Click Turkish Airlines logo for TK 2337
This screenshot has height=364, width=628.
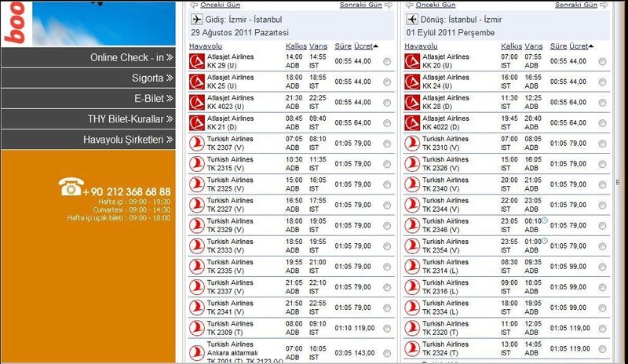point(197,287)
